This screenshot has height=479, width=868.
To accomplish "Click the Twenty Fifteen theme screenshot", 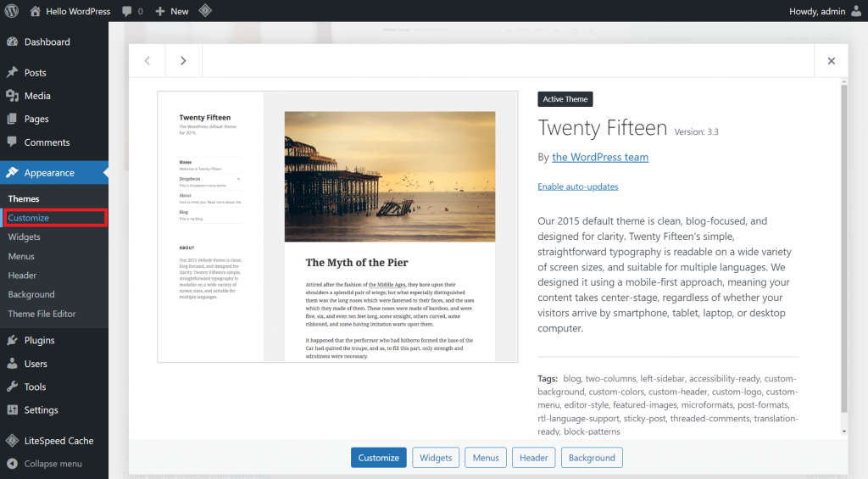I will [x=337, y=227].
